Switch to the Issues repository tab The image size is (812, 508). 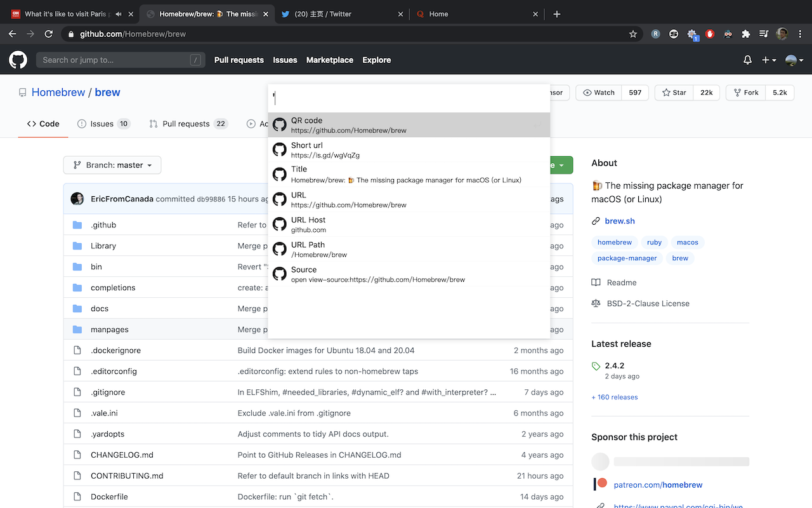(x=103, y=124)
